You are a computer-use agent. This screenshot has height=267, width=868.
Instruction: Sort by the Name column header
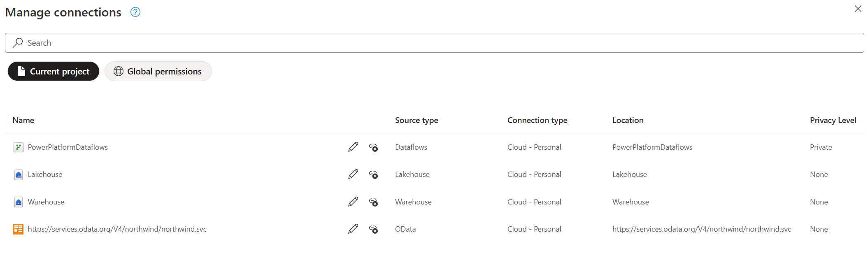coord(23,120)
